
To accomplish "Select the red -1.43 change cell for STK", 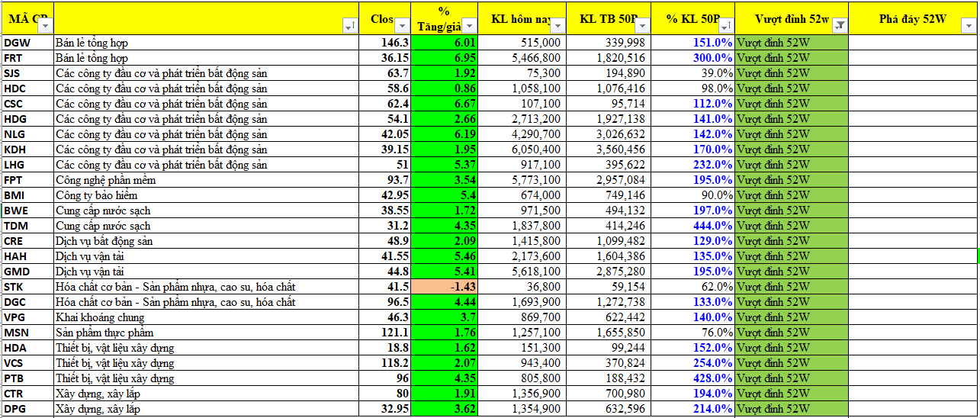I will [x=444, y=287].
